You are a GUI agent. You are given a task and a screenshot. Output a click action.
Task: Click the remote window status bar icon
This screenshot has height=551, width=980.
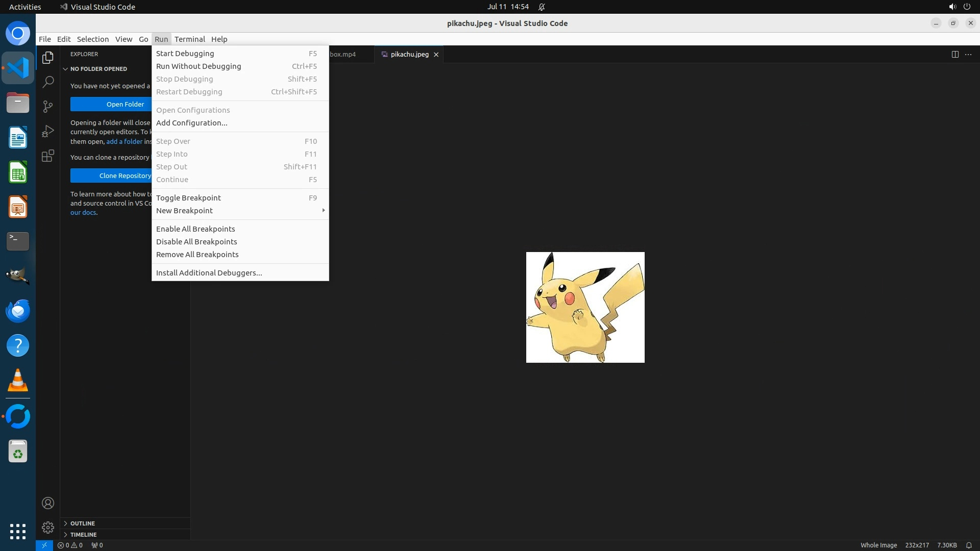tap(44, 545)
